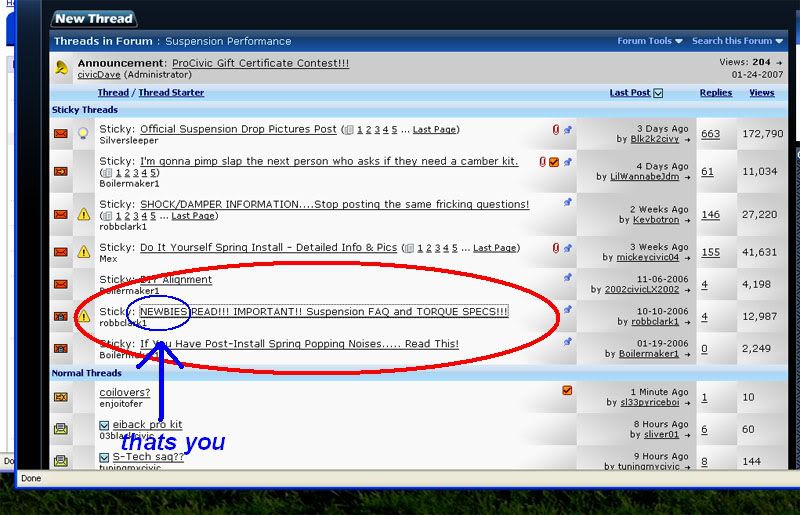800x515 pixels.
Task: Open LilWannabeJdm's profile link
Action: [644, 177]
